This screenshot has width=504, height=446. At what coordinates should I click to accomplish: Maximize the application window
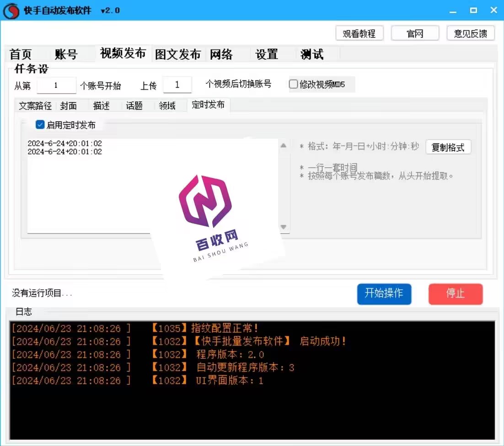click(x=473, y=11)
